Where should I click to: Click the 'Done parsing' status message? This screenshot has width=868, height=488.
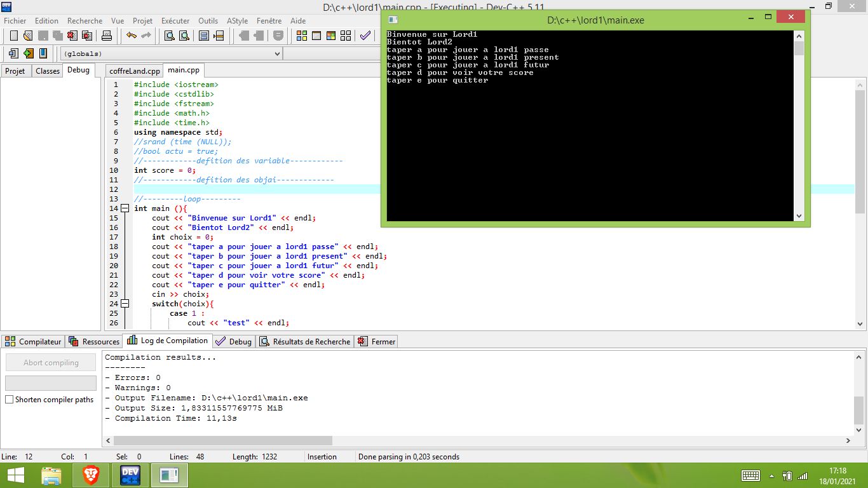[409, 456]
